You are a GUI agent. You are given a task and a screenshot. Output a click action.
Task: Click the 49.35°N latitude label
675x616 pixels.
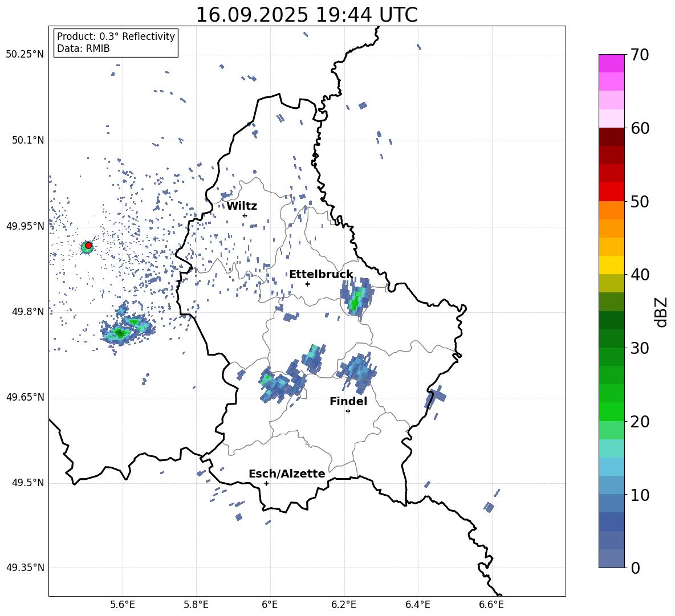click(25, 568)
